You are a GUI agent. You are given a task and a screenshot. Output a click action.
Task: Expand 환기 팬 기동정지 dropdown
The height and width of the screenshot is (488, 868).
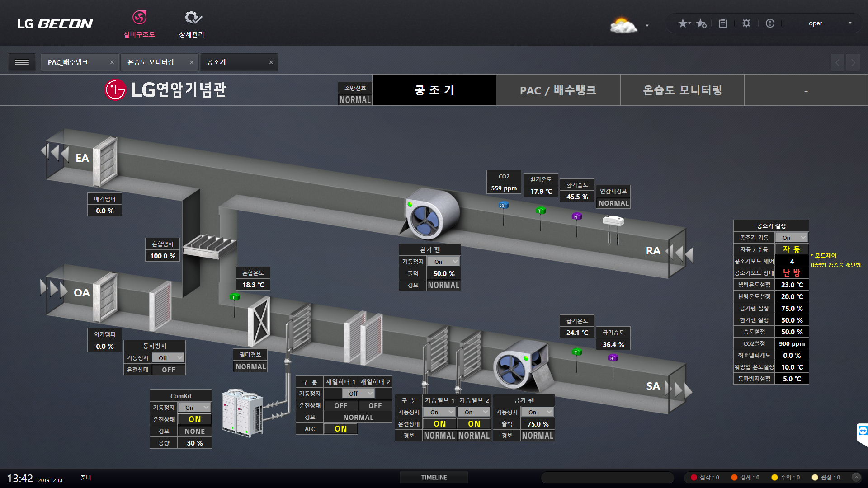click(443, 262)
